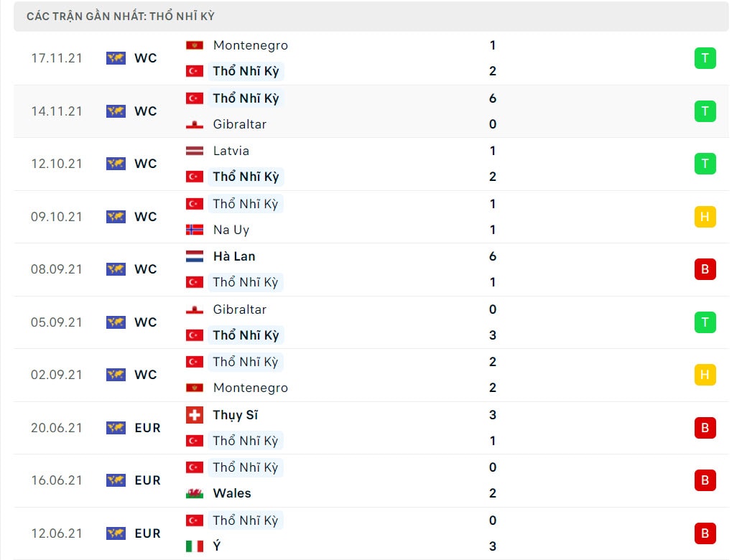Click the Montenegro flag in 17.11.21 match
The image size is (742, 560).
(195, 45)
